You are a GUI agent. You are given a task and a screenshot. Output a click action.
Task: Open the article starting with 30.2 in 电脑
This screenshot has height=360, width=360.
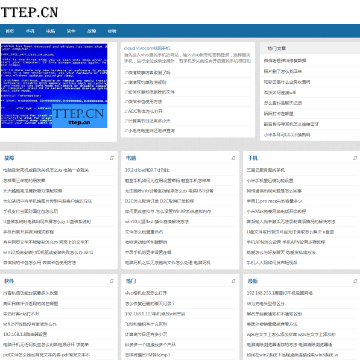(147, 170)
